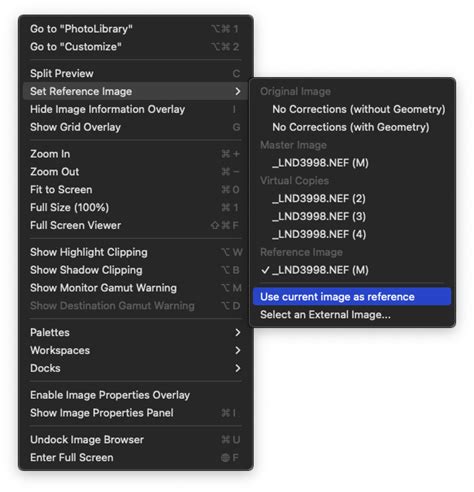Click the Set Reference Image chevron
The image size is (474, 492).
click(x=237, y=91)
